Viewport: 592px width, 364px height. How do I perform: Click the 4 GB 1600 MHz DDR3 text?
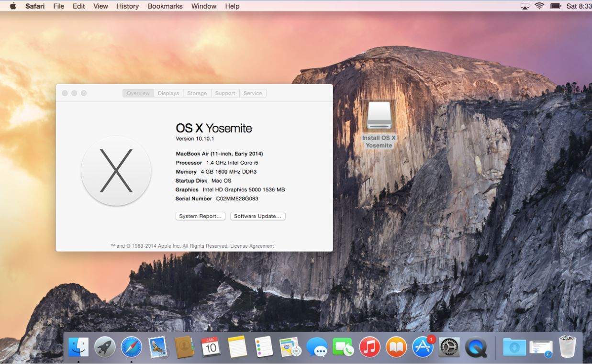230,172
